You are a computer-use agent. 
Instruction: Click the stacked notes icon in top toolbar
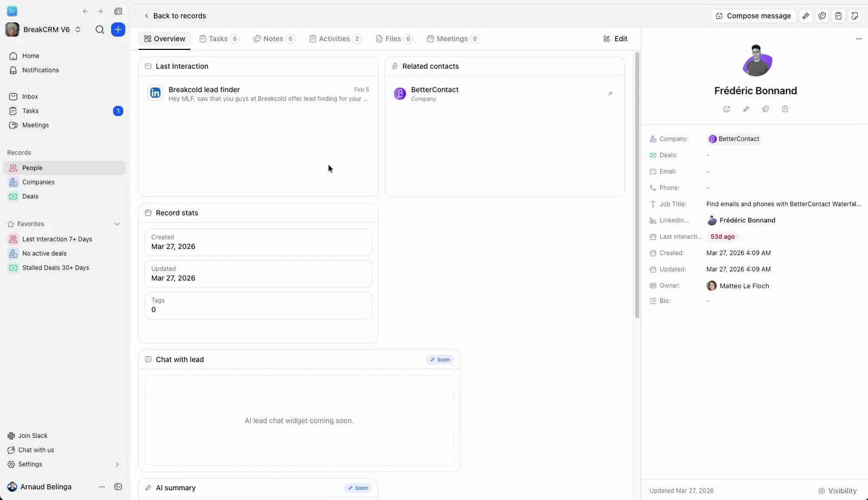822,16
